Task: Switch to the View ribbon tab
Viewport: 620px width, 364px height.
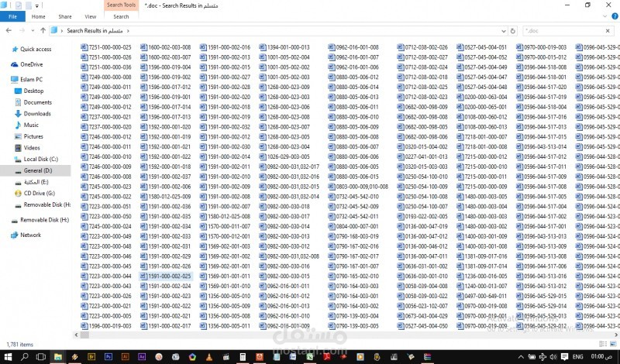Action: coord(90,16)
